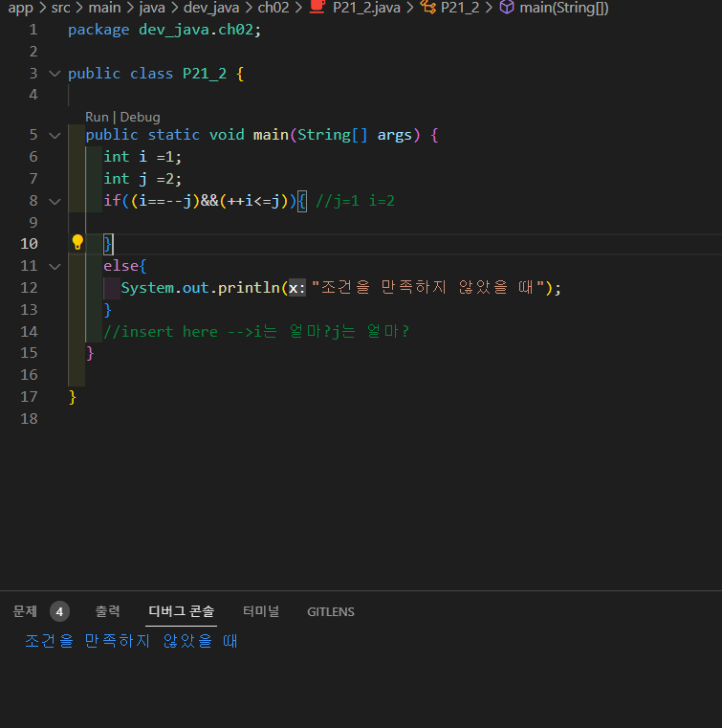Viewport: 722px width, 728px height.
Task: Click breadcrumb 'main(String[])' method
Action: coord(564,8)
